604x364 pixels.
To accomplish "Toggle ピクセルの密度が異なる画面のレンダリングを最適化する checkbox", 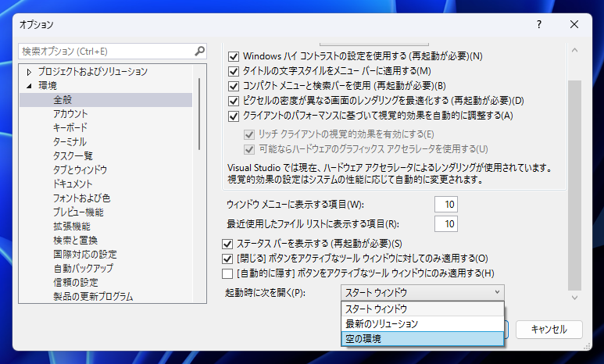I will pos(234,101).
